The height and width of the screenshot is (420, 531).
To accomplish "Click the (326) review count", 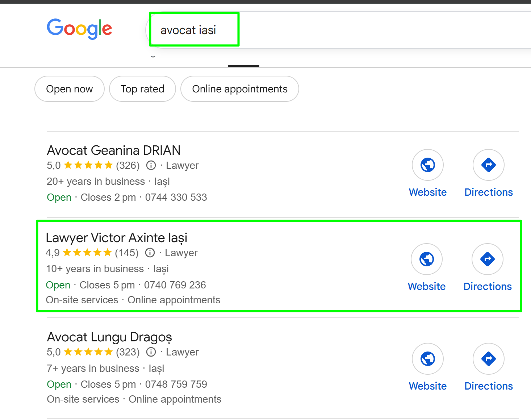I will coord(128,166).
